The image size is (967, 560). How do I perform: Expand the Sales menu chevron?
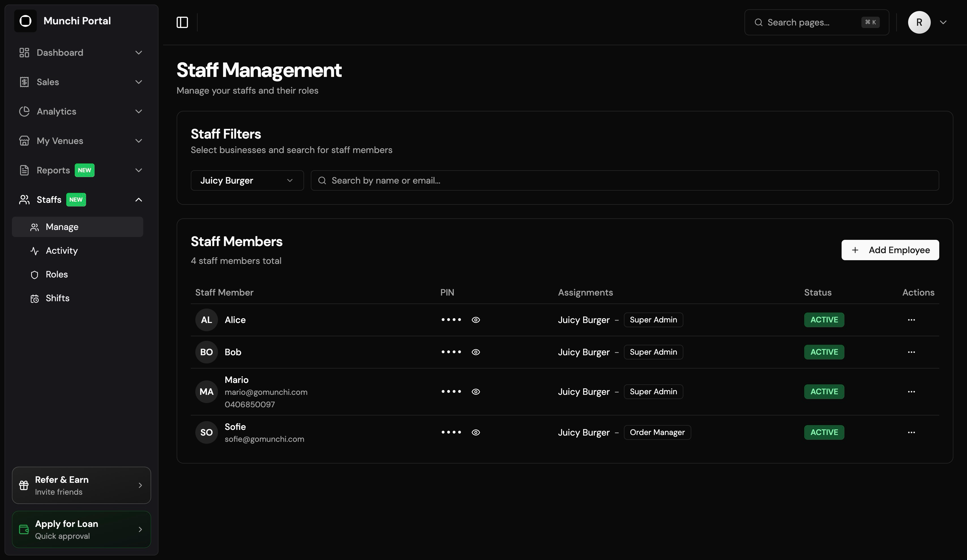tap(139, 82)
